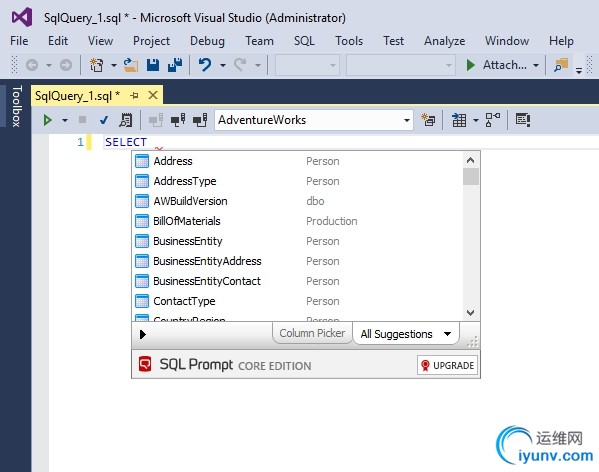Execute the SQL query with green arrow
599x472 pixels.
pyautogui.click(x=48, y=120)
